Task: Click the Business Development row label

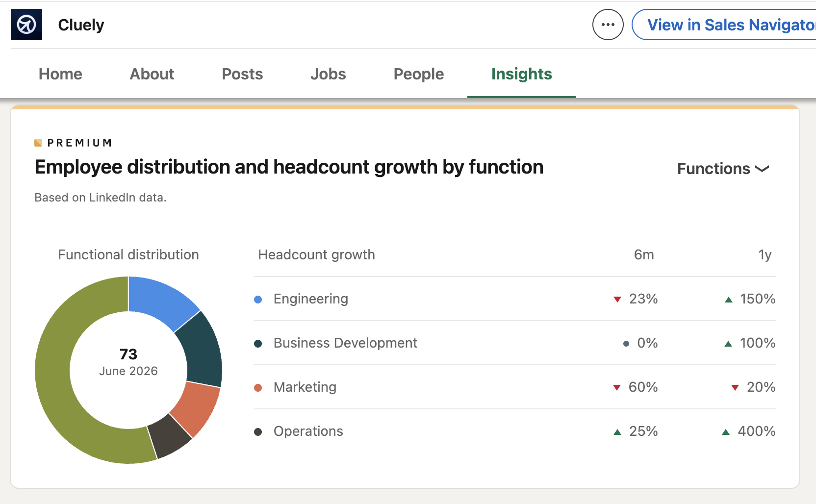Action: coord(345,343)
